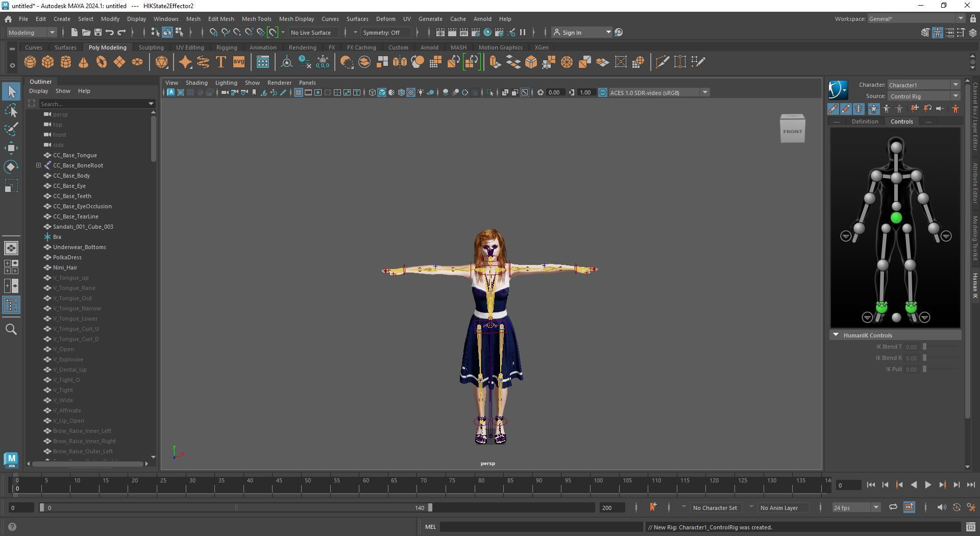This screenshot has height=536, width=980.
Task: Collapse the HumanIK Controls section
Action: click(836, 335)
